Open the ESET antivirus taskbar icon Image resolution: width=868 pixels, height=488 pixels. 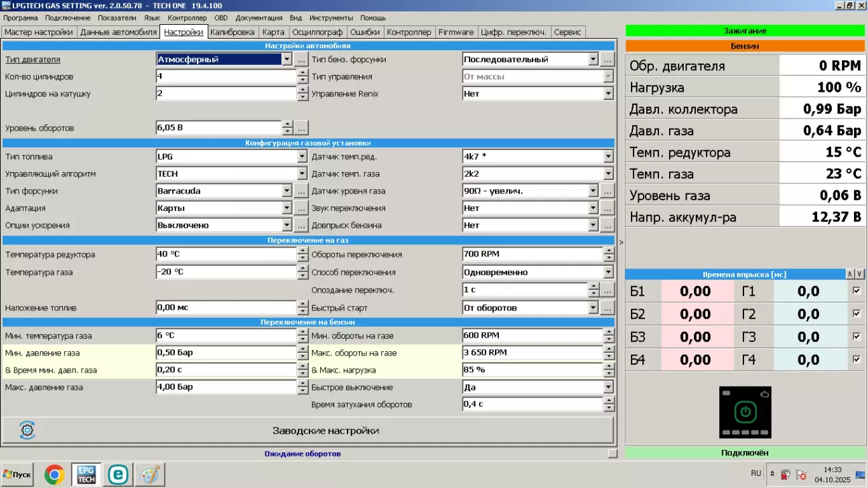pyautogui.click(x=118, y=475)
